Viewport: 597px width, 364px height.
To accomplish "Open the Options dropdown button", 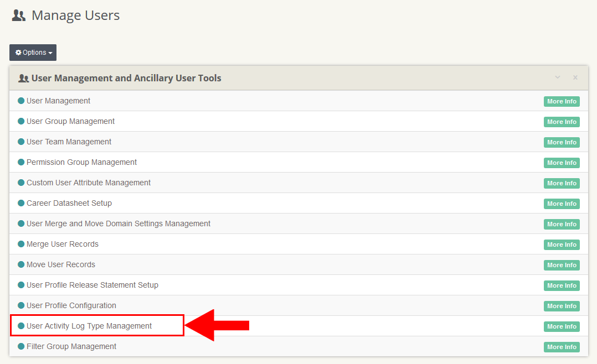I will coord(33,53).
